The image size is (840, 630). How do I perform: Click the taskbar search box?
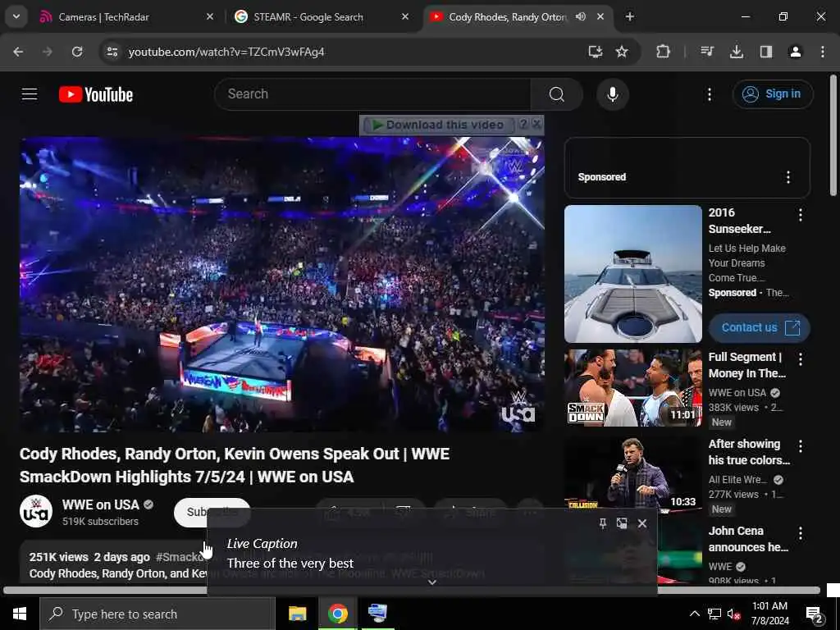[157, 614]
